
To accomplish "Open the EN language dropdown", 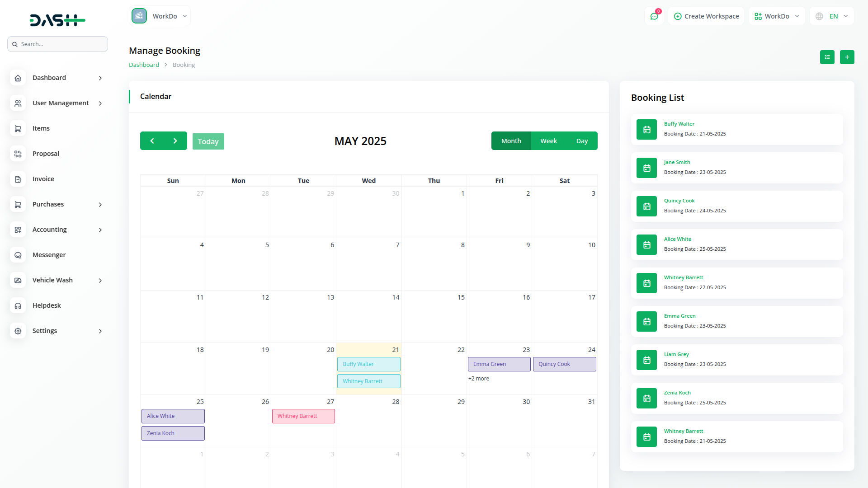I will pos(832,16).
